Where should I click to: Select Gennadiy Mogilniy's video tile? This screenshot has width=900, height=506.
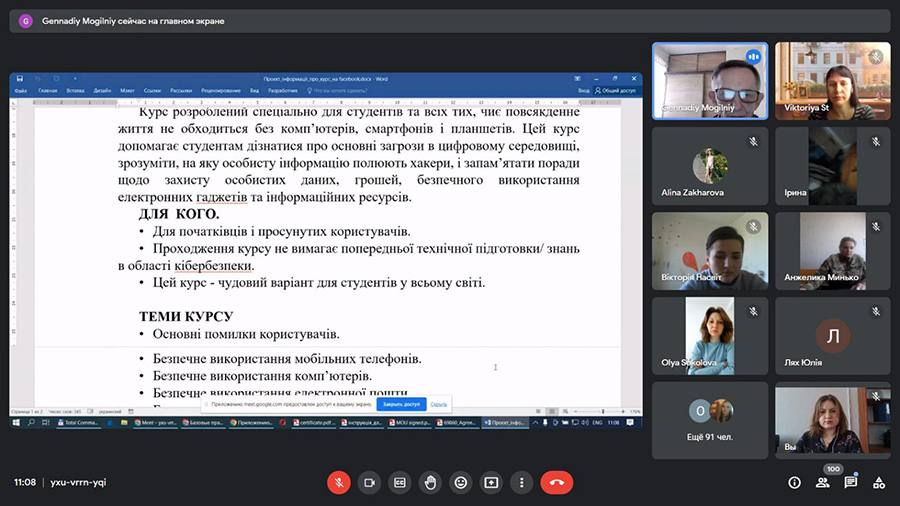click(710, 81)
